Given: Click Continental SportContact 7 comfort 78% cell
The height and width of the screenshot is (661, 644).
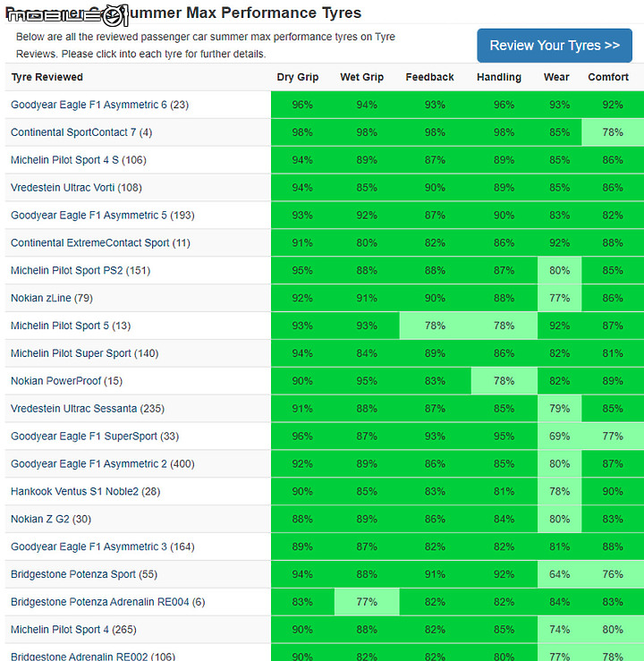Looking at the screenshot, I should (x=613, y=132).
